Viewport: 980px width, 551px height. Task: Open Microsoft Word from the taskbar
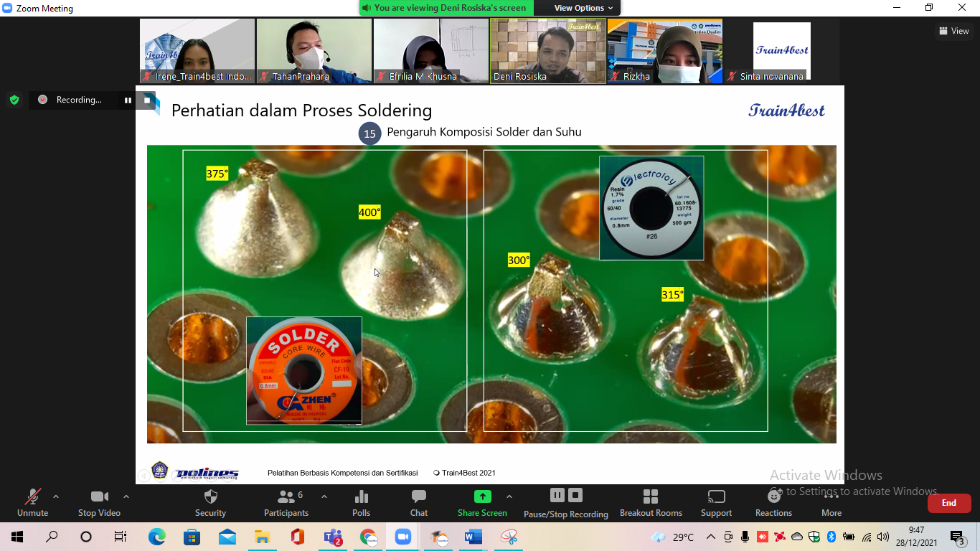[473, 537]
